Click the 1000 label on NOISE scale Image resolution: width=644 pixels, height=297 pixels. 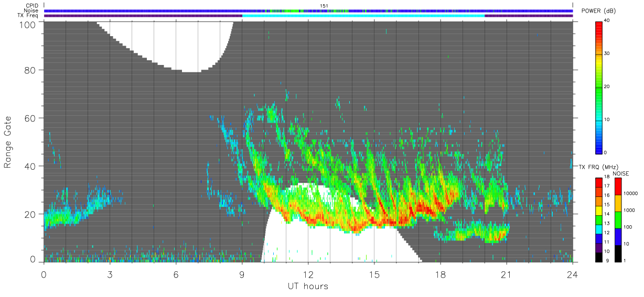point(629,210)
